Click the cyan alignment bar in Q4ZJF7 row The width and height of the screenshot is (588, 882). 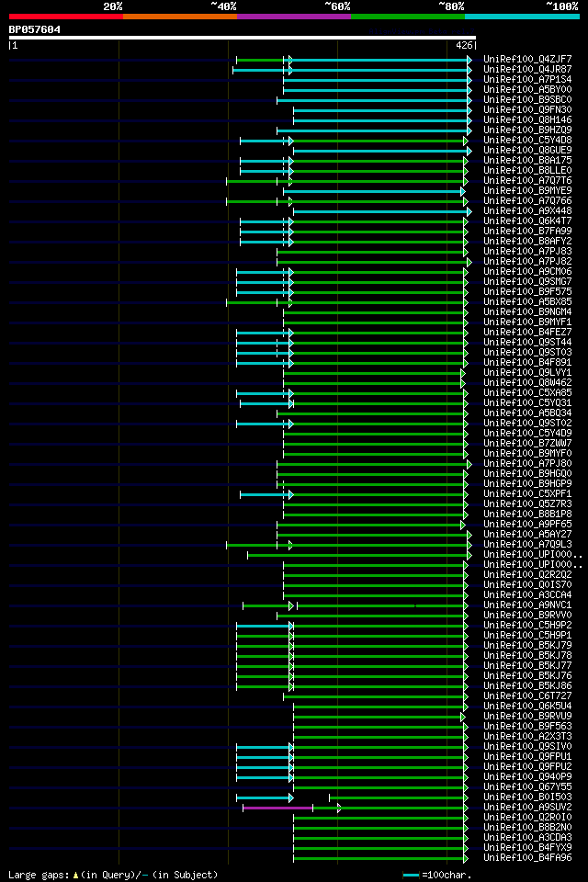pyautogui.click(x=379, y=60)
